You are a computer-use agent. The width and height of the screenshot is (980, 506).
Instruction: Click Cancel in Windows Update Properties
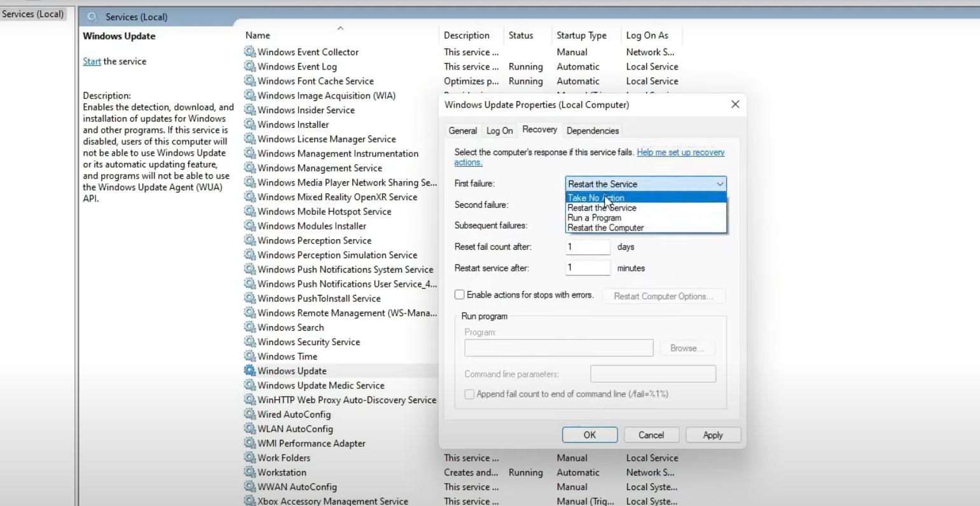(651, 435)
